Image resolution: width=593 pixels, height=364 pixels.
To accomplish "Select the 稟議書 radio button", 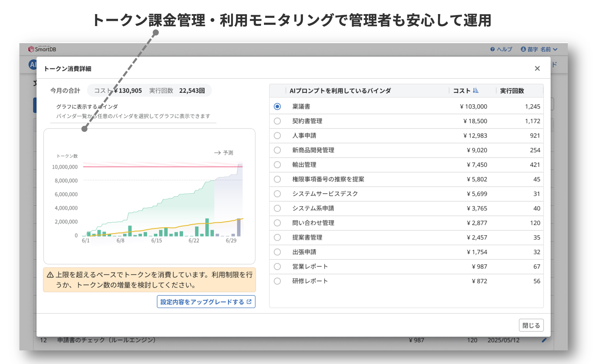I will pyautogui.click(x=277, y=106).
